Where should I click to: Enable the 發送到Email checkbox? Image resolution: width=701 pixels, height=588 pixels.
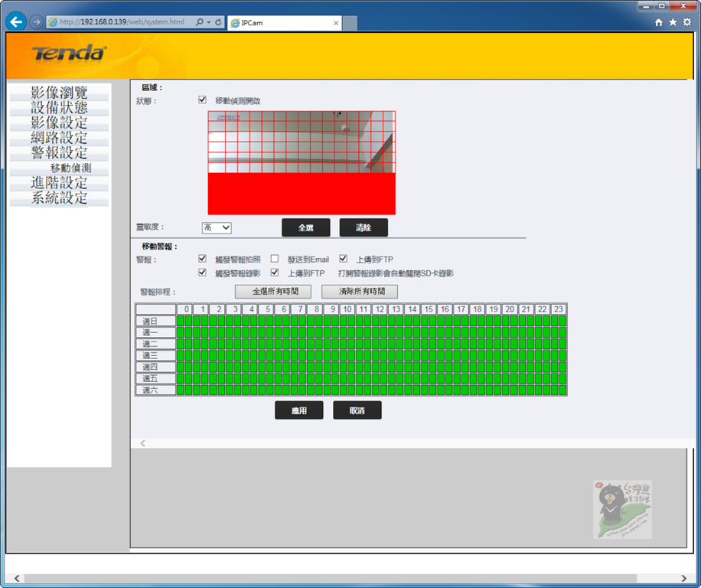click(x=275, y=259)
